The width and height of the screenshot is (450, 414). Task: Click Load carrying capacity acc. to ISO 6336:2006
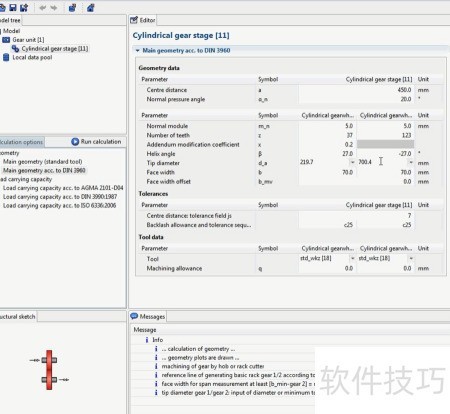click(60, 206)
